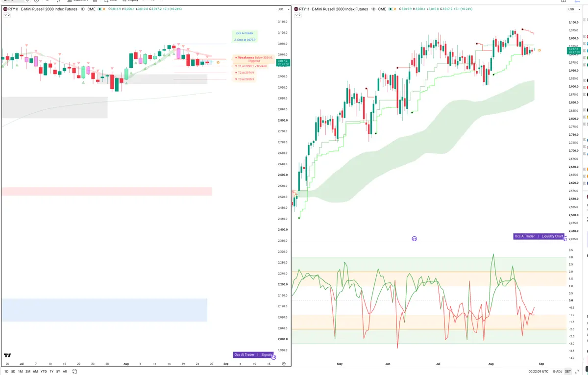Click the +7.1 (+0.24%) change on right chart
This screenshot has height=375, width=588.
coord(464,9)
